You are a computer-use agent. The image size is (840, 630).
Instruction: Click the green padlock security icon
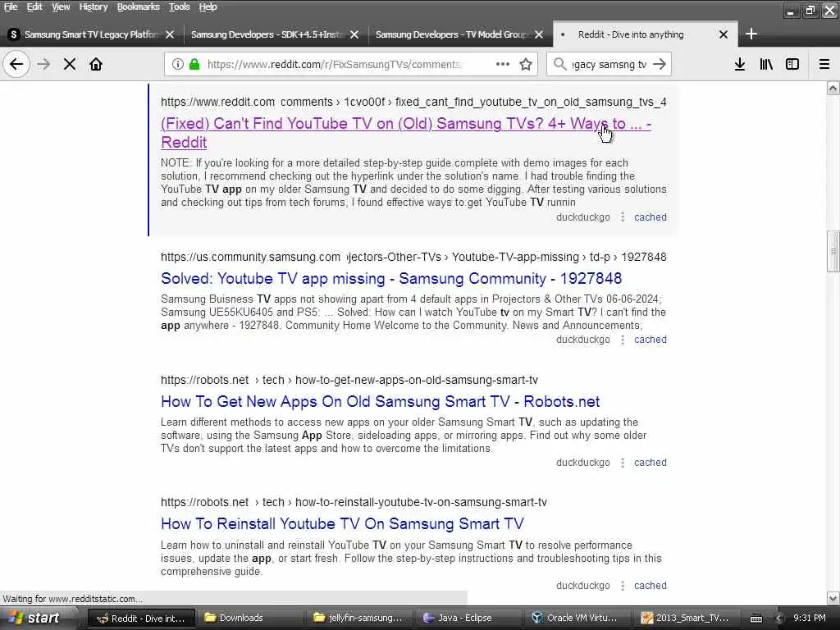point(194,64)
